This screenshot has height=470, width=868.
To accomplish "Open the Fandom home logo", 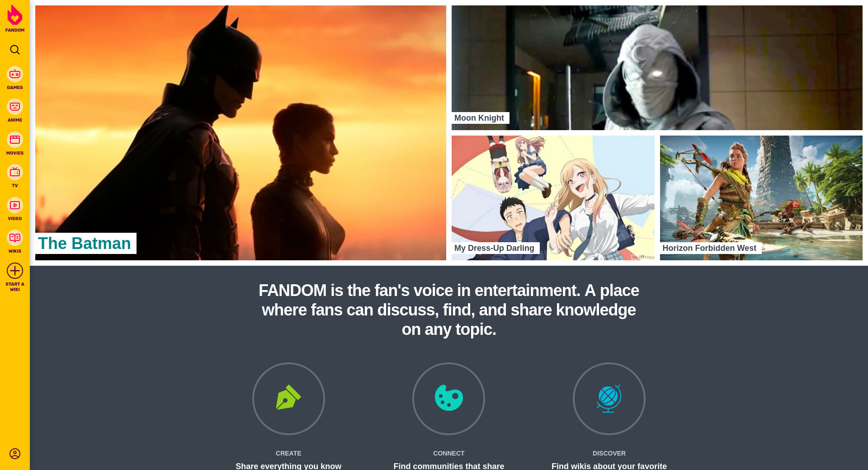I will click(x=15, y=18).
